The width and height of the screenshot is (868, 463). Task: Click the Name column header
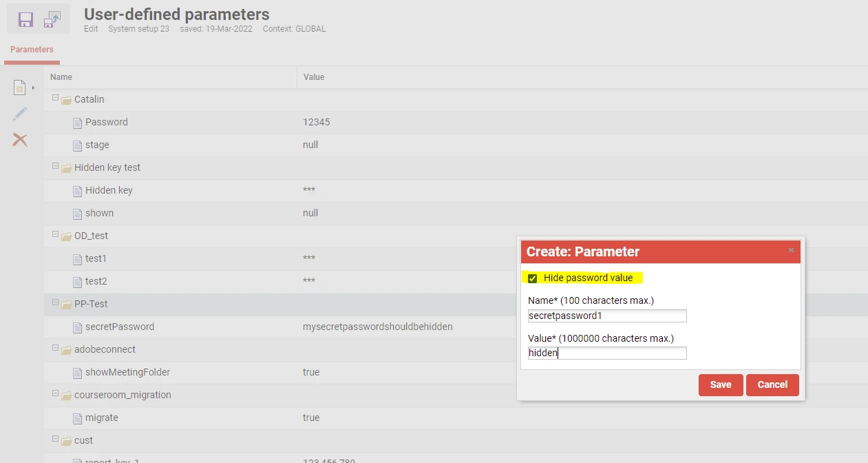click(61, 76)
